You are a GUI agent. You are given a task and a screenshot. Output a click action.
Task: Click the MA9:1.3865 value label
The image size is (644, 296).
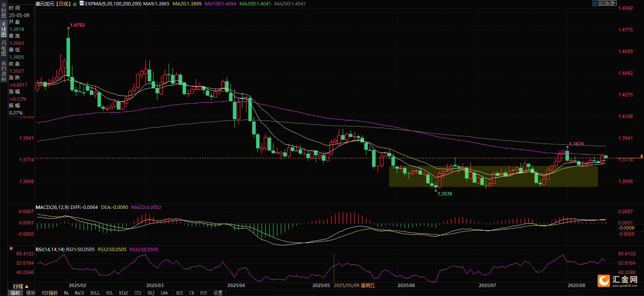(156, 3)
